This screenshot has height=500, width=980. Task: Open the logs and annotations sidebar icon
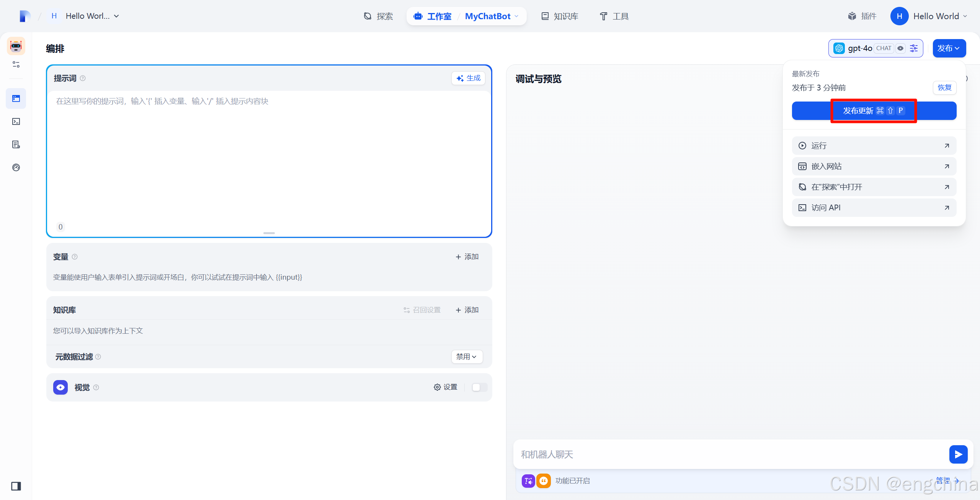tap(16, 145)
